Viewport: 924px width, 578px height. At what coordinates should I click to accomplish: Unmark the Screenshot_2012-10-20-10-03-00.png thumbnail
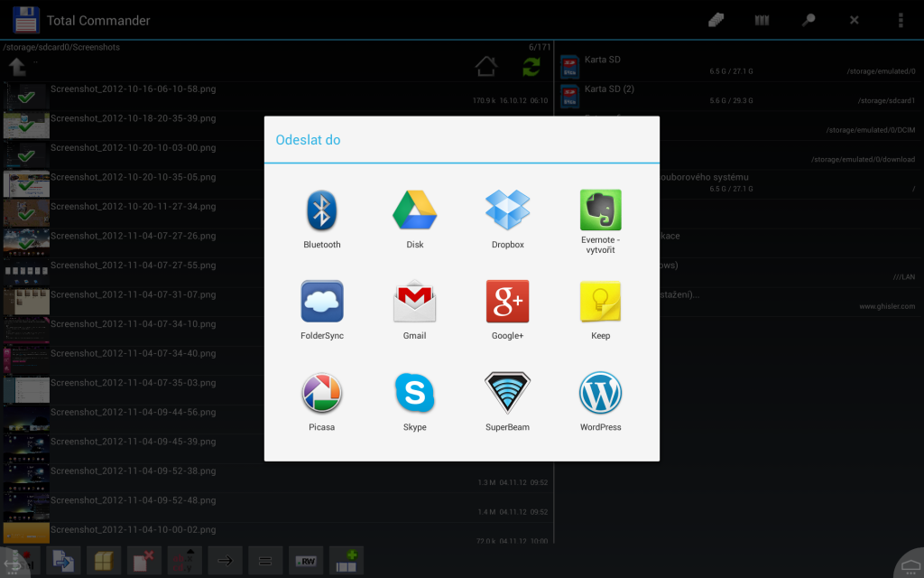click(x=26, y=155)
